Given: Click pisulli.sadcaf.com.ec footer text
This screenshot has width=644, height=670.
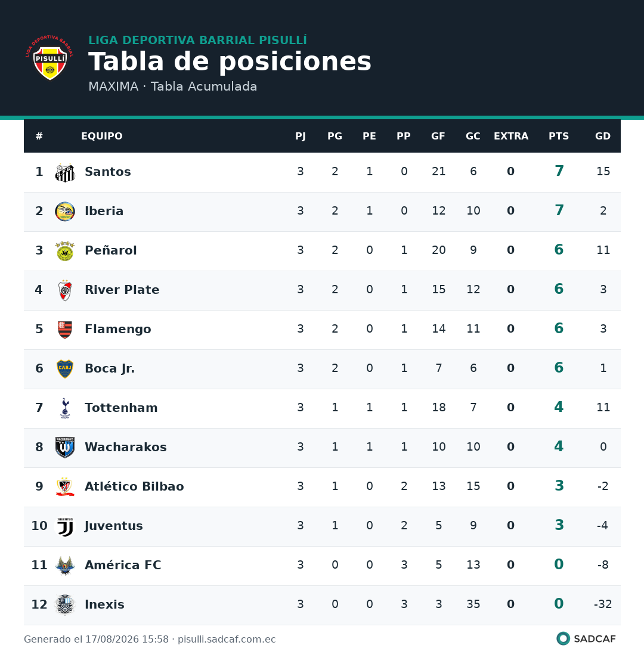Looking at the screenshot, I should tap(227, 639).
